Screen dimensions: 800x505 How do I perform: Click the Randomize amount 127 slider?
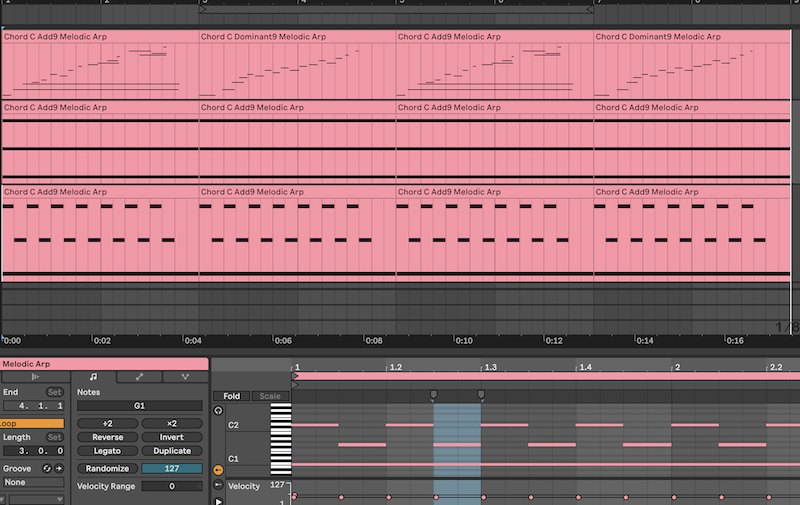tap(172, 468)
